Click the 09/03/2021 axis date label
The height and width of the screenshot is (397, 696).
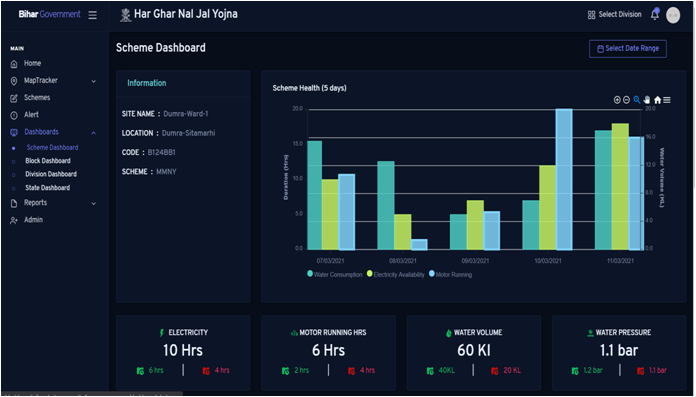(475, 261)
